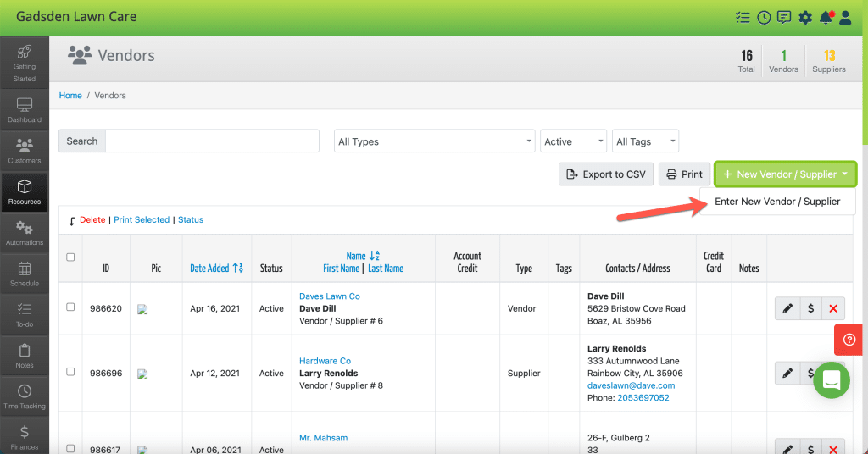Image resolution: width=868 pixels, height=454 pixels.
Task: Go to Dashboard in sidebar
Action: tap(25, 110)
